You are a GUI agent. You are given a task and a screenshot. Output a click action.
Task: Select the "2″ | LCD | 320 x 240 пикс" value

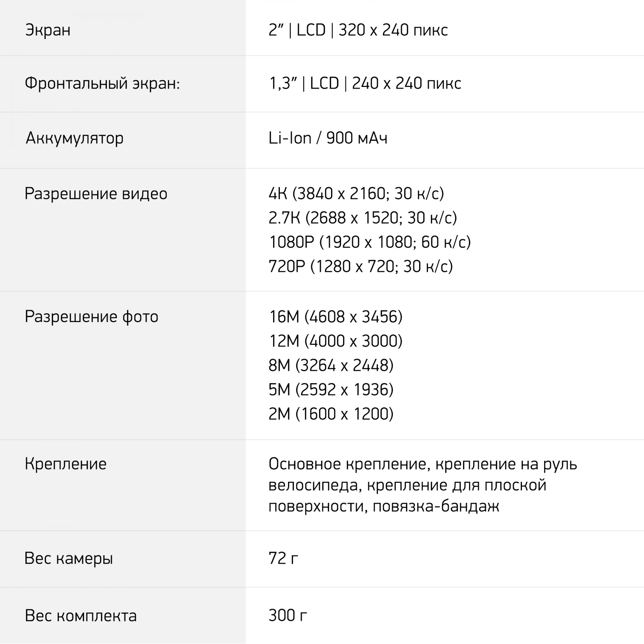coord(358,30)
